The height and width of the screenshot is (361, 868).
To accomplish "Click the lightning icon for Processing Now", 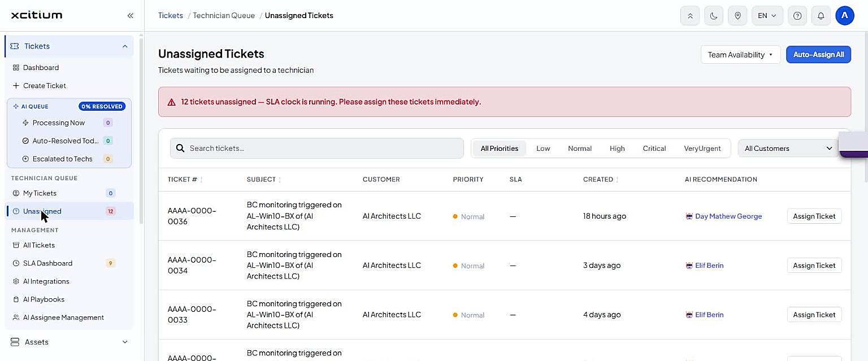I will click(25, 123).
